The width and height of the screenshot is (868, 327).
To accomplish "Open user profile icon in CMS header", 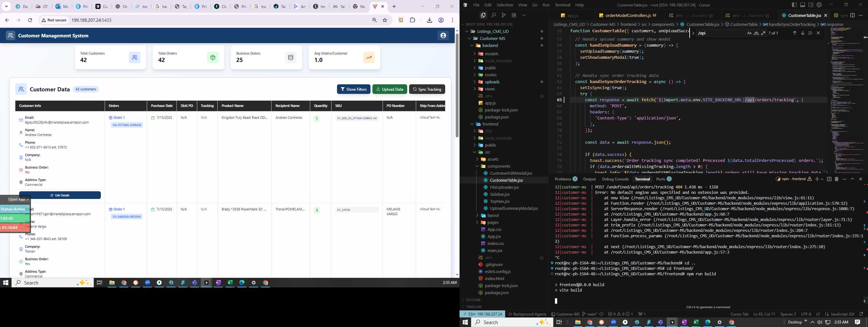I will [443, 35].
